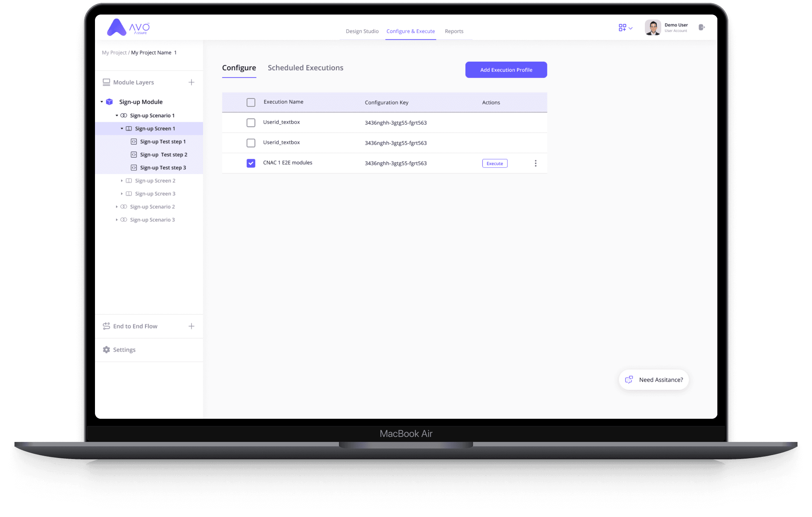Click the Need Assistance chat icon
Viewport: 812px width, 517px height.
click(x=629, y=380)
